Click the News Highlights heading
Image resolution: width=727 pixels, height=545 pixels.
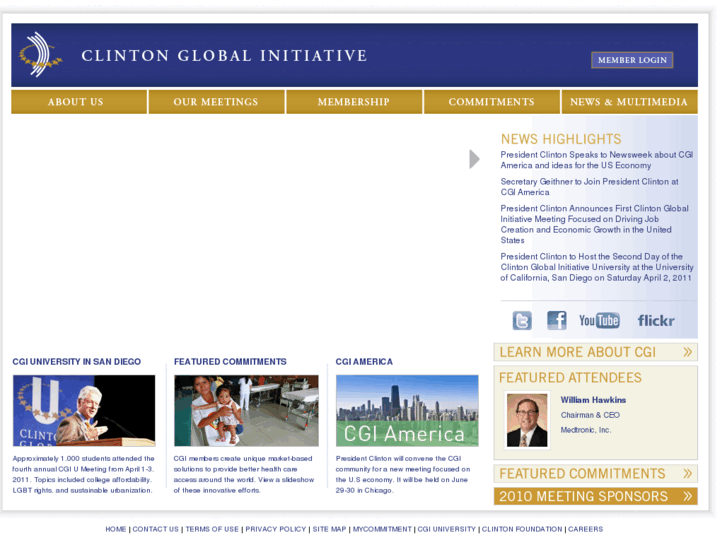click(x=561, y=139)
